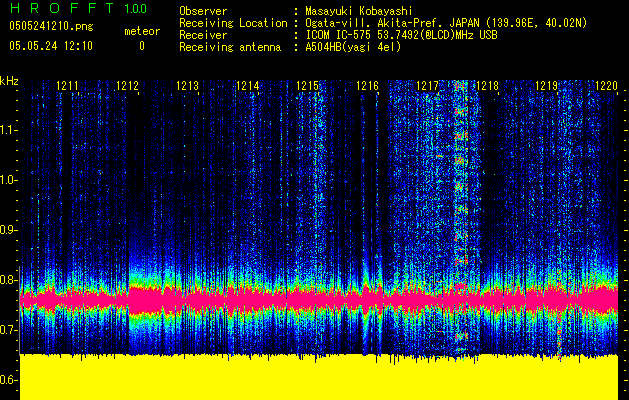Click the 1216 time marker

pyautogui.click(x=367, y=86)
